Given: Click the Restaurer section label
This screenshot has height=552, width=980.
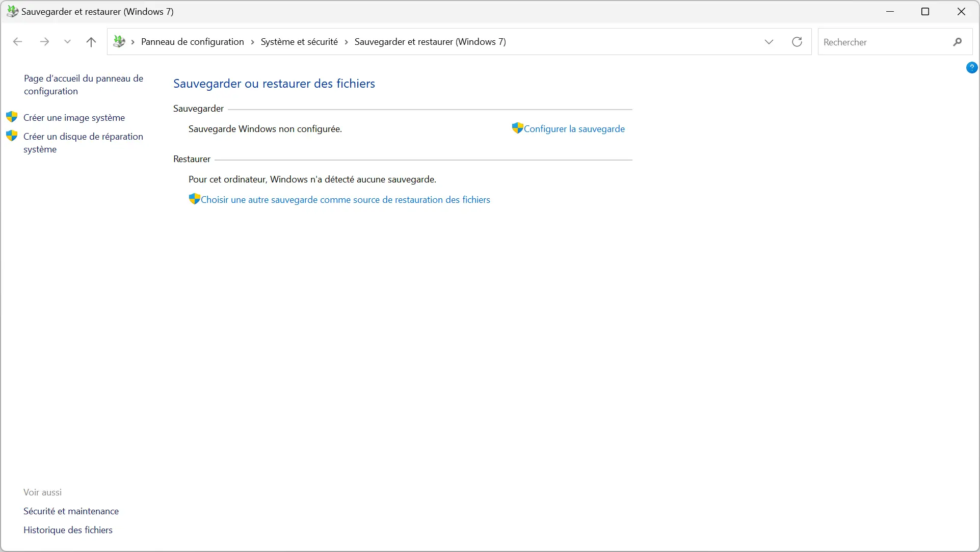Looking at the screenshot, I should point(192,159).
